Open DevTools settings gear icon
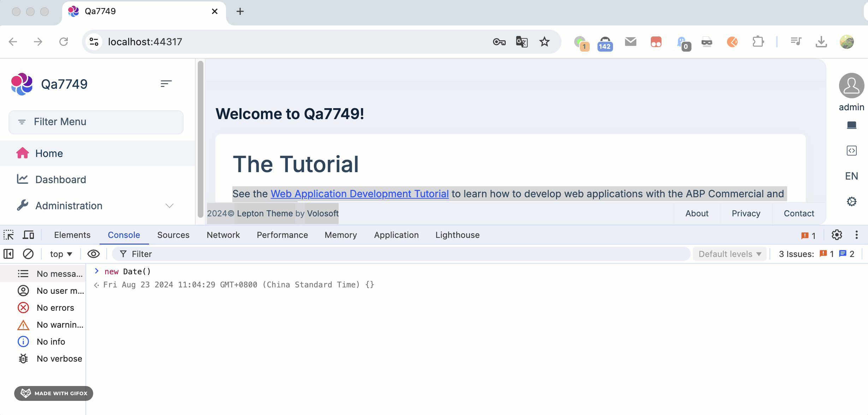Image resolution: width=868 pixels, height=415 pixels. [837, 235]
